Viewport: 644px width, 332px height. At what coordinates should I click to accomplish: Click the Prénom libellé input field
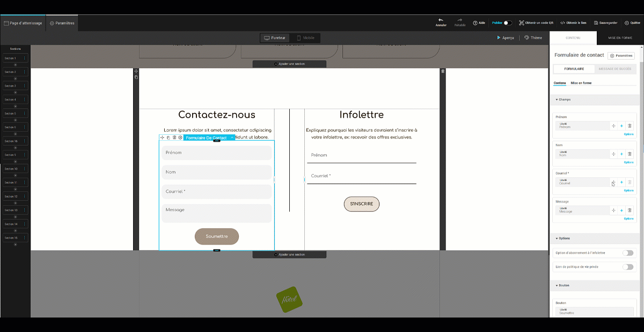point(582,126)
